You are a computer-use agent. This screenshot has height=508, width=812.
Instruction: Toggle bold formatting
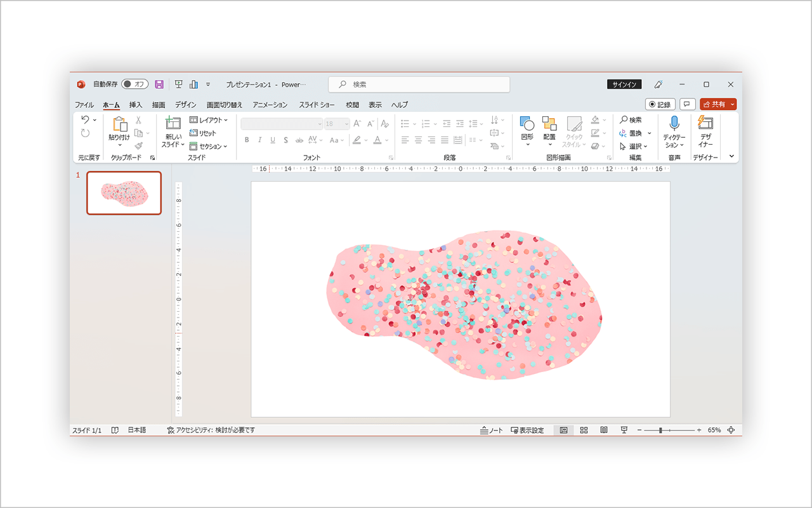coord(247,140)
